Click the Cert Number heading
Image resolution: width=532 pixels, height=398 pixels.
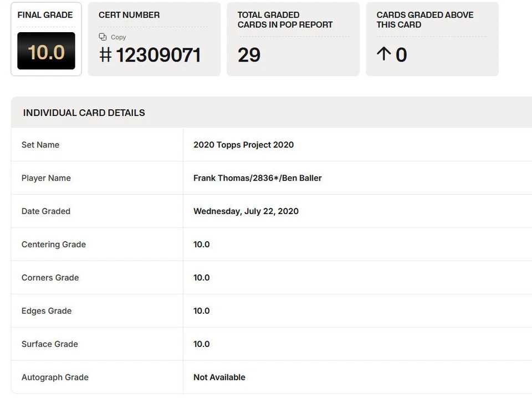(x=129, y=15)
